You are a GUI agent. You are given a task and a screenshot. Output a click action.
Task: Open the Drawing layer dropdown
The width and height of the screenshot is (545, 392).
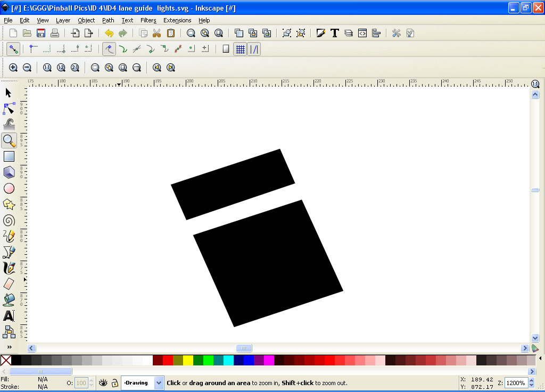click(159, 383)
